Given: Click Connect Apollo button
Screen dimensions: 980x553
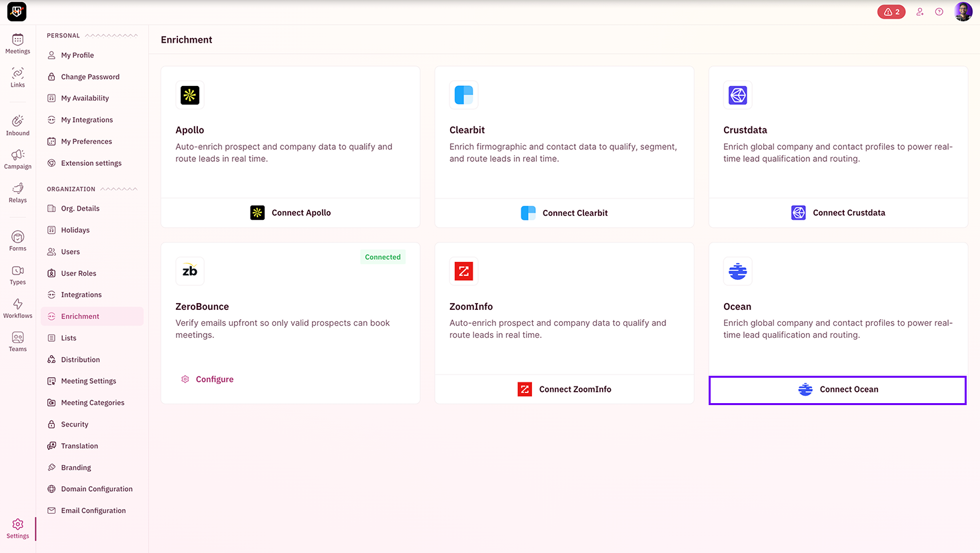Looking at the screenshot, I should [290, 213].
